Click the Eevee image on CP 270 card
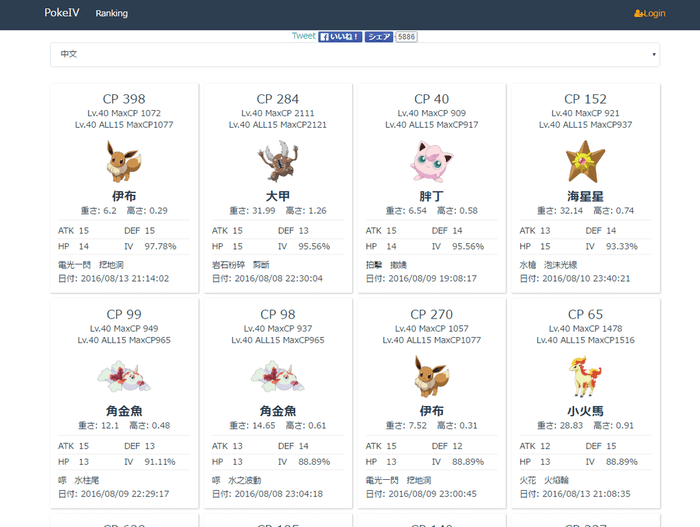The width and height of the screenshot is (700, 527). 432,376
